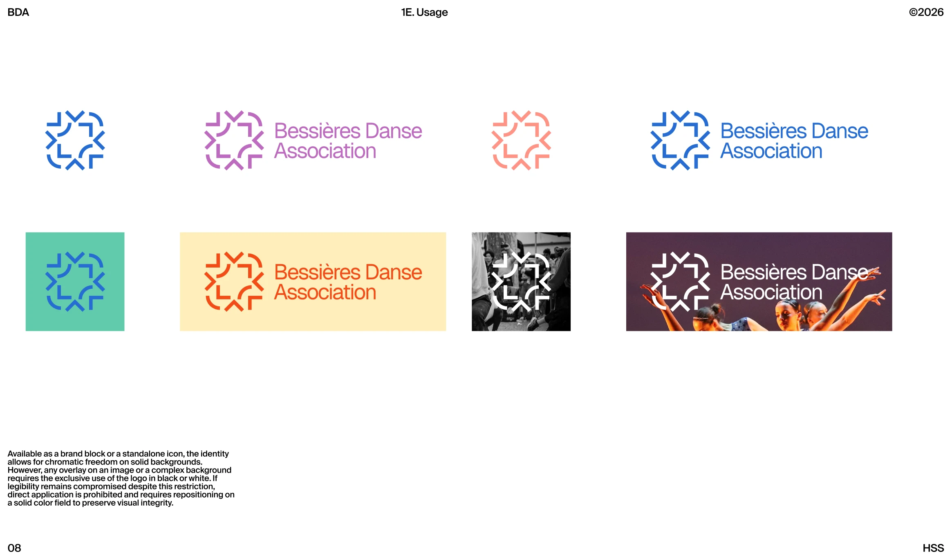This screenshot has width=952, height=560.
Task: Click the white icon on the dancers photo
Action: pyautogui.click(x=680, y=282)
